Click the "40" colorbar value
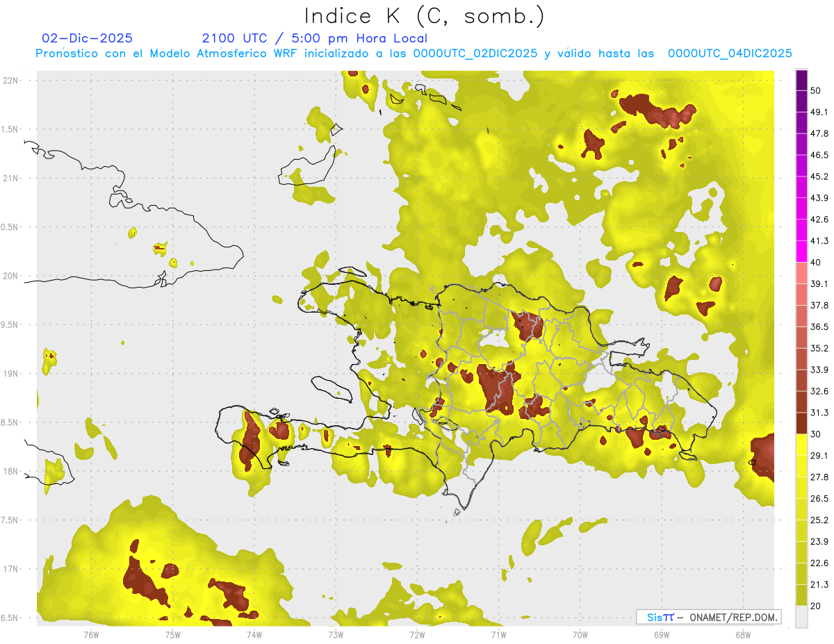The image size is (834, 644). point(816,263)
